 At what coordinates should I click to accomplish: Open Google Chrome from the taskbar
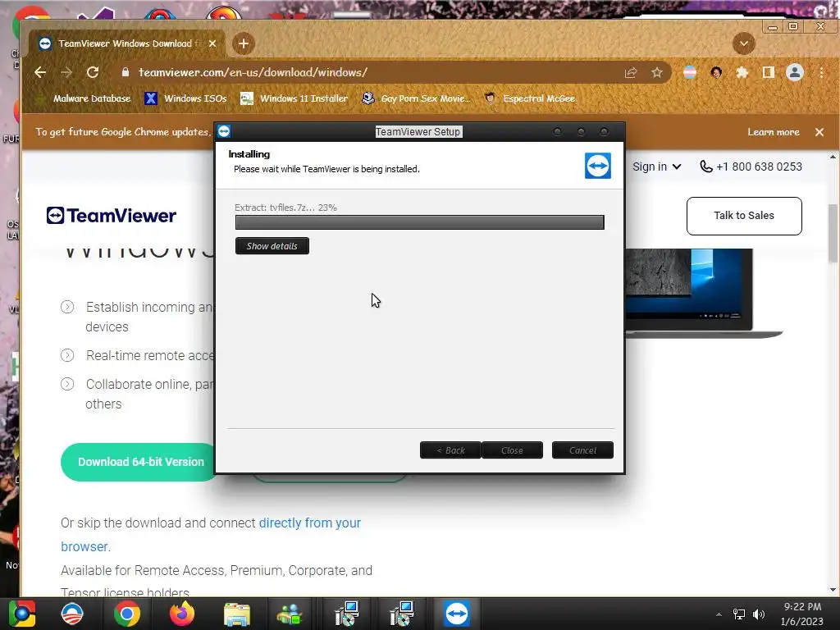point(127,614)
